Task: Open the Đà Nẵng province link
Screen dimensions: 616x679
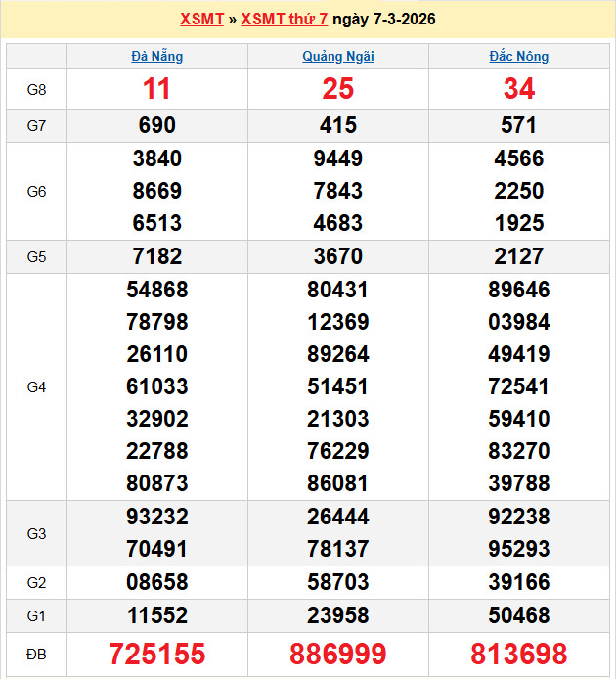Action: 157,57
